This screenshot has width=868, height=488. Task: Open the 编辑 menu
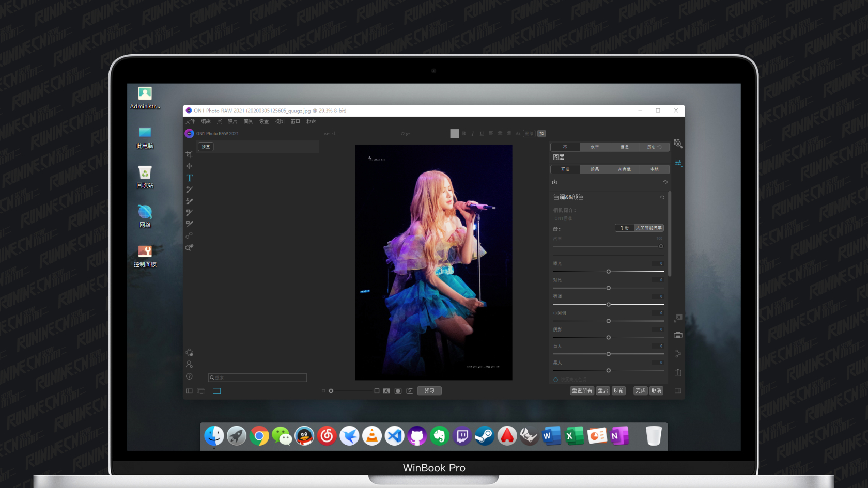(x=206, y=121)
